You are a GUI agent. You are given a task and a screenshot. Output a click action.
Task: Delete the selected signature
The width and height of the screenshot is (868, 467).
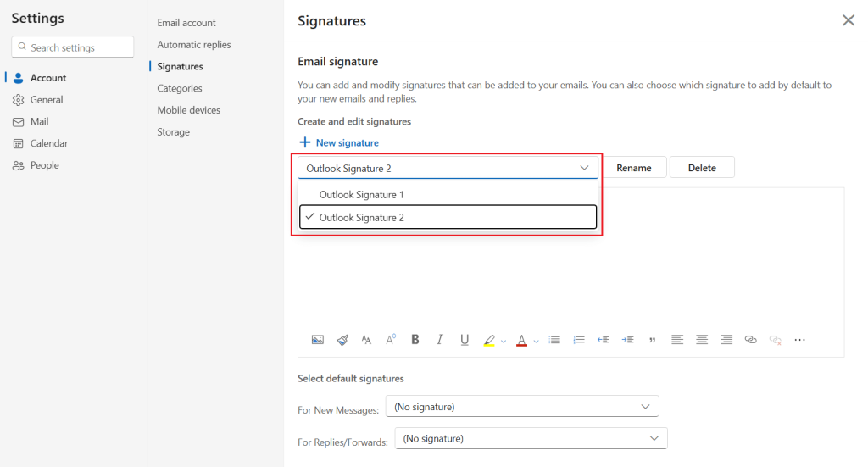click(x=702, y=168)
